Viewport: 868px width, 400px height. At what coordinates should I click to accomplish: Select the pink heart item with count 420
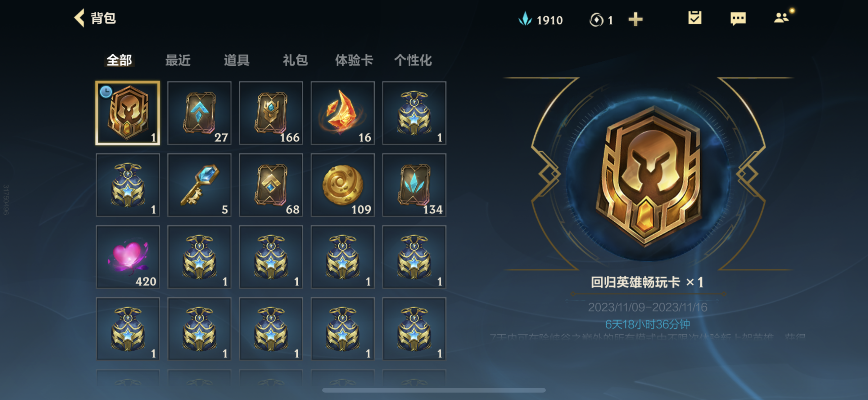pos(128,257)
